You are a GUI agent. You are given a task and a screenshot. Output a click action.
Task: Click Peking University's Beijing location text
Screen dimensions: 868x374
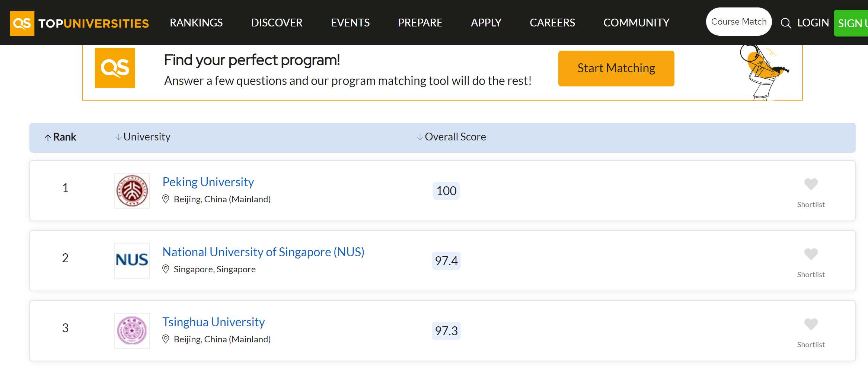pos(222,199)
